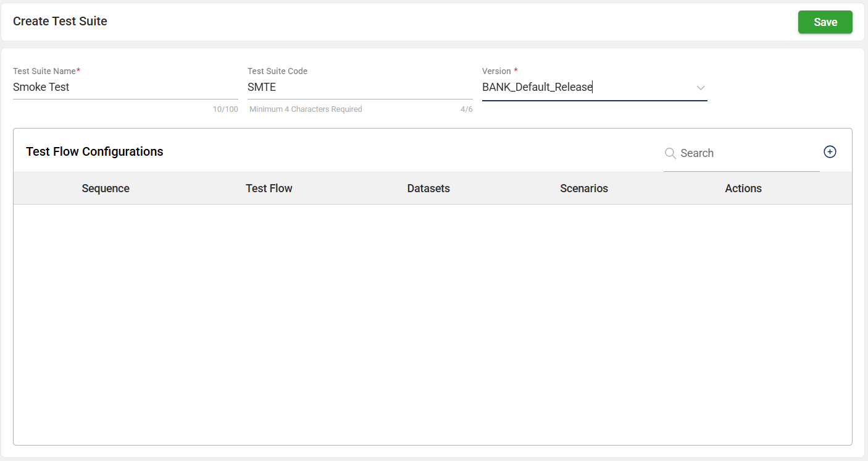Click the Test Flow column header
Image resolution: width=868 pixels, height=461 pixels.
tap(269, 188)
